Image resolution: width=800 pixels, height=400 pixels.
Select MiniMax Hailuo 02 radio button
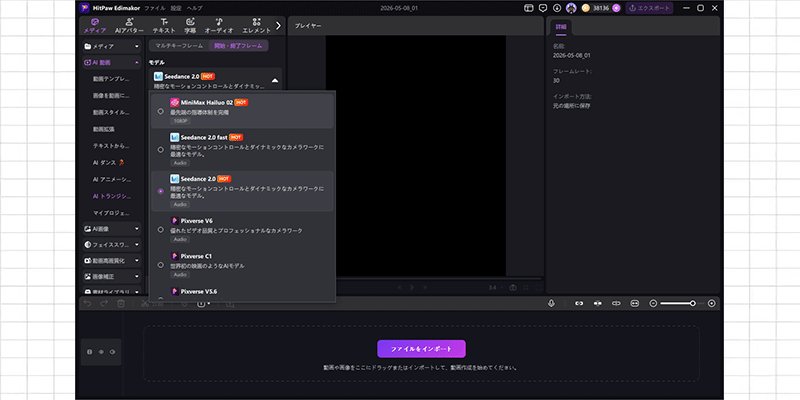click(161, 111)
